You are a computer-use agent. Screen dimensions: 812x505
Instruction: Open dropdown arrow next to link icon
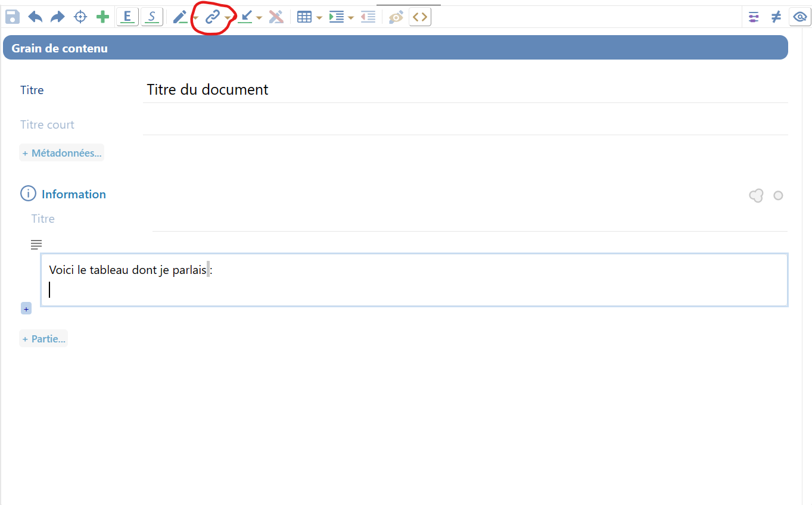(x=228, y=18)
